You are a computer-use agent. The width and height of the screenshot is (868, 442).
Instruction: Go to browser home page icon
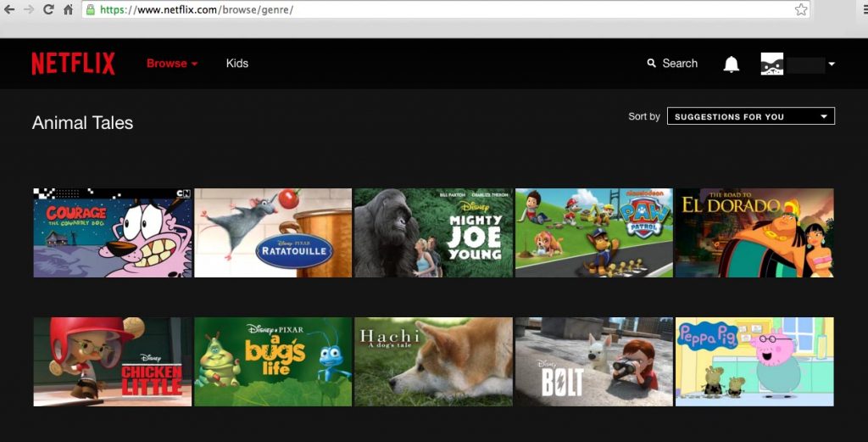[68, 9]
